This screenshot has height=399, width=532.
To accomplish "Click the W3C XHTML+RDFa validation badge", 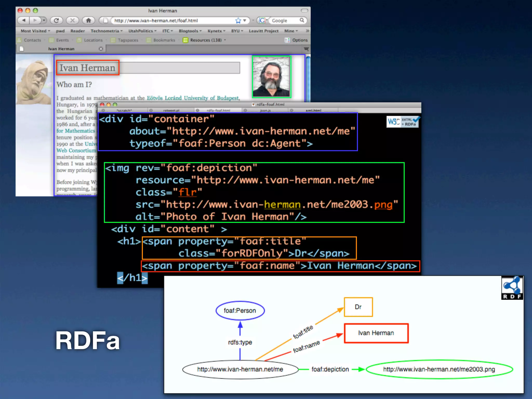I will point(403,122).
